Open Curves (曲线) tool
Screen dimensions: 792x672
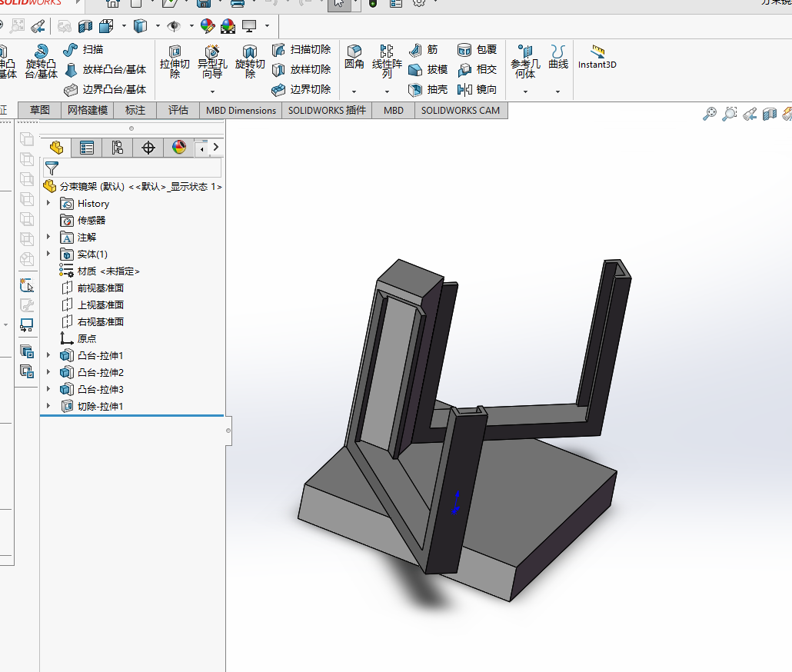click(x=558, y=57)
